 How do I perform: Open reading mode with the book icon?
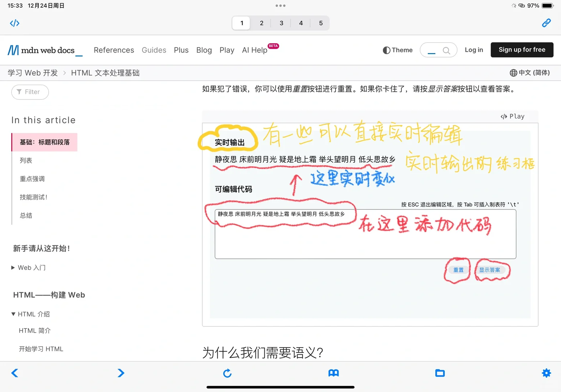point(334,373)
